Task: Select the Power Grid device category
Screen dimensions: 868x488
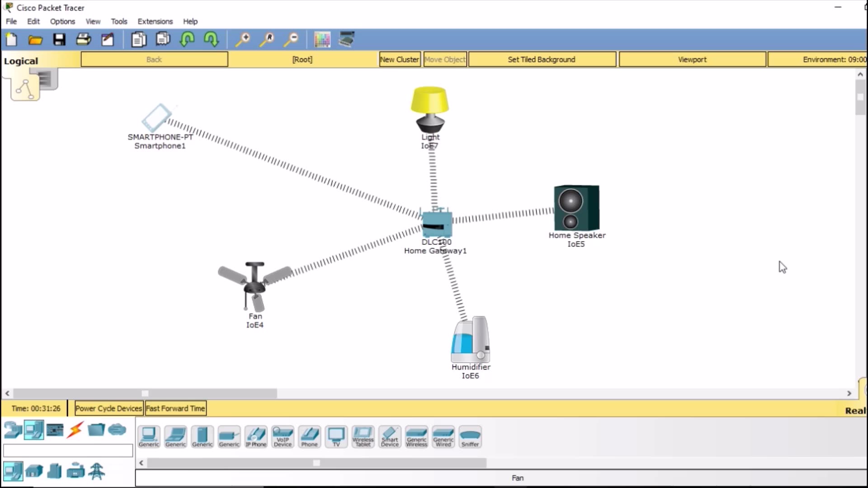Action: click(97, 471)
